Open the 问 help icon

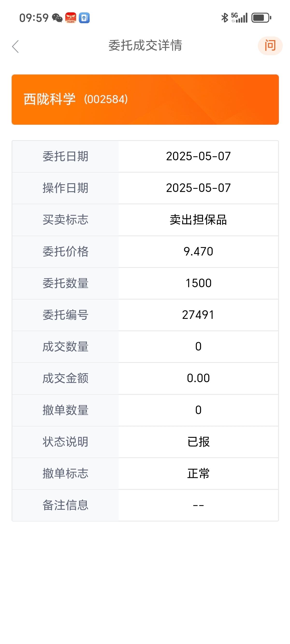click(x=270, y=46)
